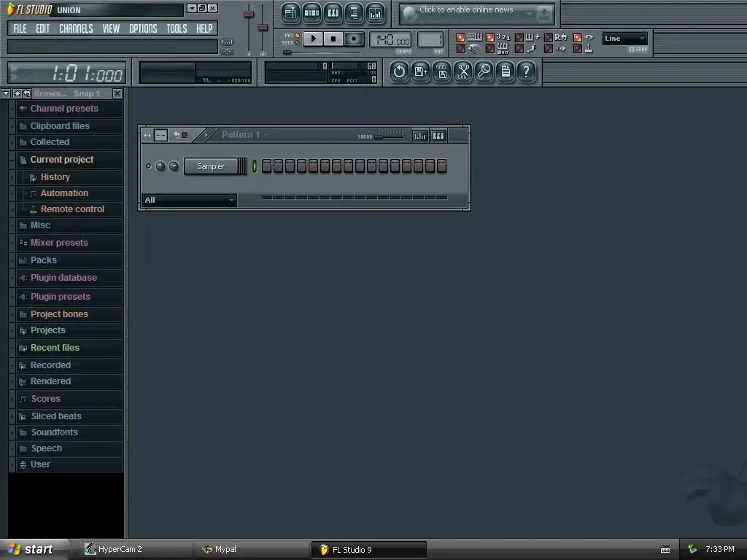This screenshot has width=747, height=560.
Task: Toggle wait for input switch
Action: tap(489, 49)
